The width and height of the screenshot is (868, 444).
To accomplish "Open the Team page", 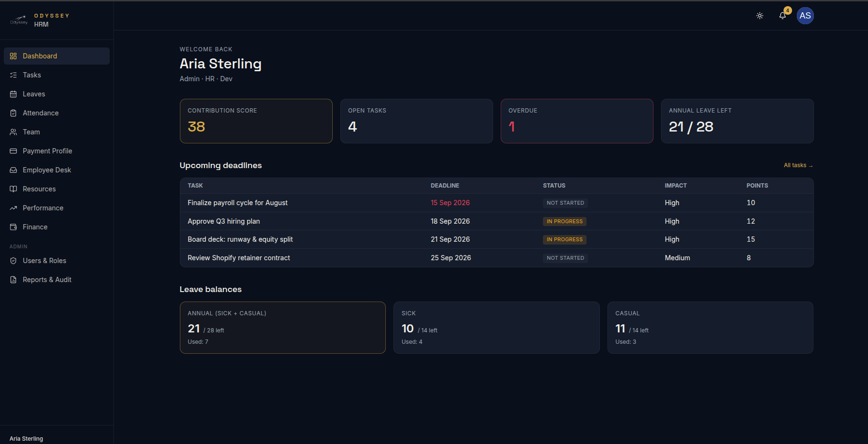I will pyautogui.click(x=56, y=132).
